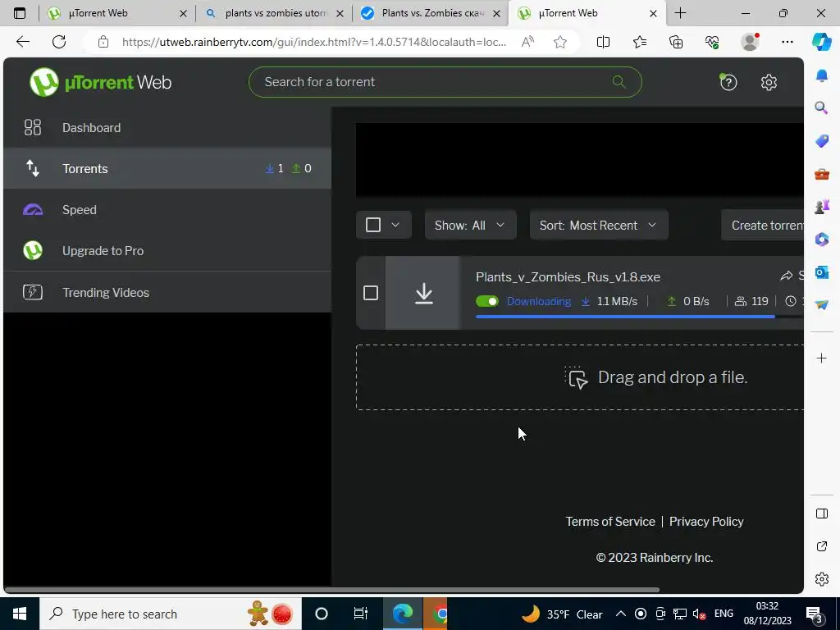
Task: Click the Plants_v_Zombies_Rus_v1.8.exe file name
Action: (x=568, y=277)
